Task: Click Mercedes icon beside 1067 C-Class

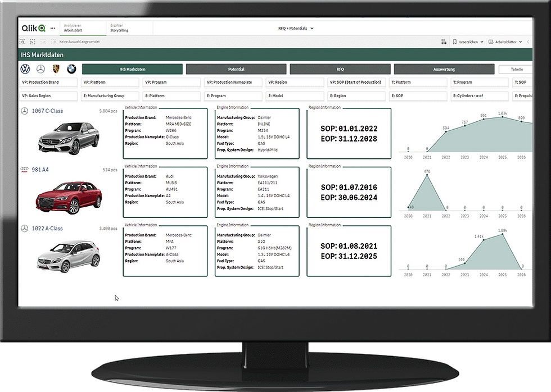Action: pyautogui.click(x=25, y=111)
